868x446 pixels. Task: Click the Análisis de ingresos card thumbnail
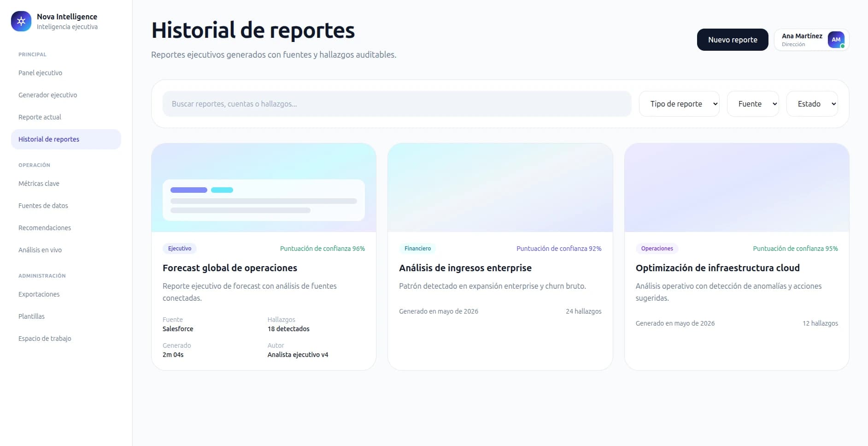point(500,188)
